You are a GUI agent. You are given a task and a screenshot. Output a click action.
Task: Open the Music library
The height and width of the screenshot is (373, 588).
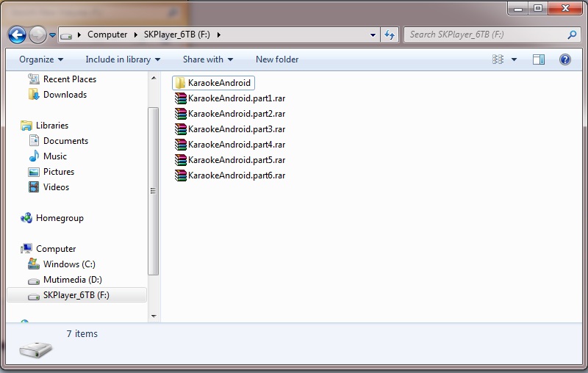(55, 156)
